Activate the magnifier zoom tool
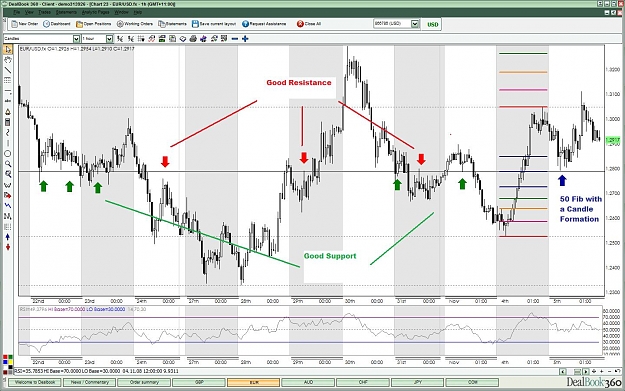The height and width of the screenshot is (391, 625). click(8, 164)
